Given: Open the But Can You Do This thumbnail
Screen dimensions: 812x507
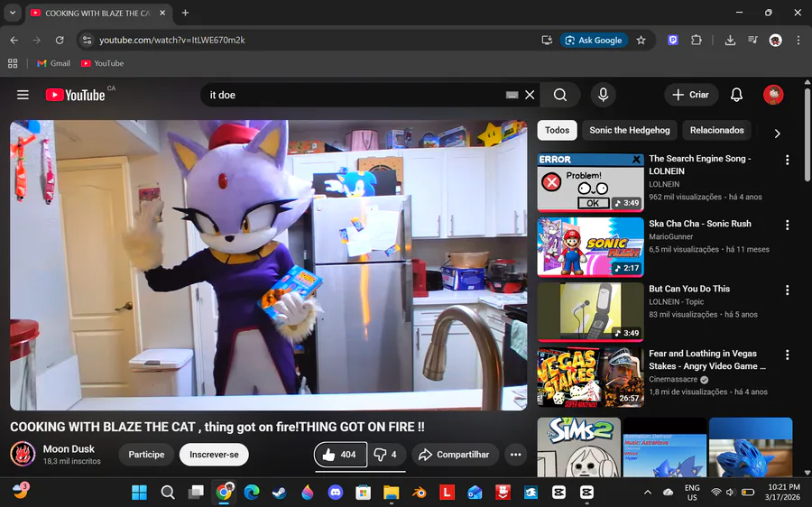Looking at the screenshot, I should pyautogui.click(x=590, y=312).
